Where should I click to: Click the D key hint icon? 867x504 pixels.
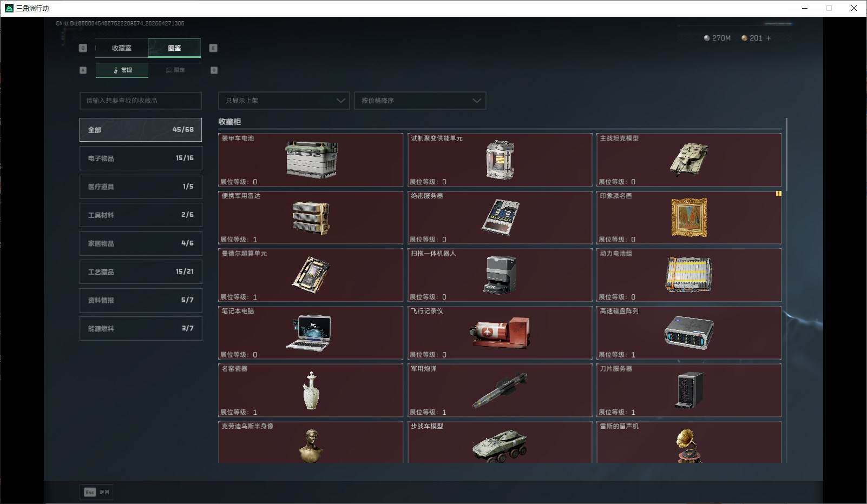[214, 70]
